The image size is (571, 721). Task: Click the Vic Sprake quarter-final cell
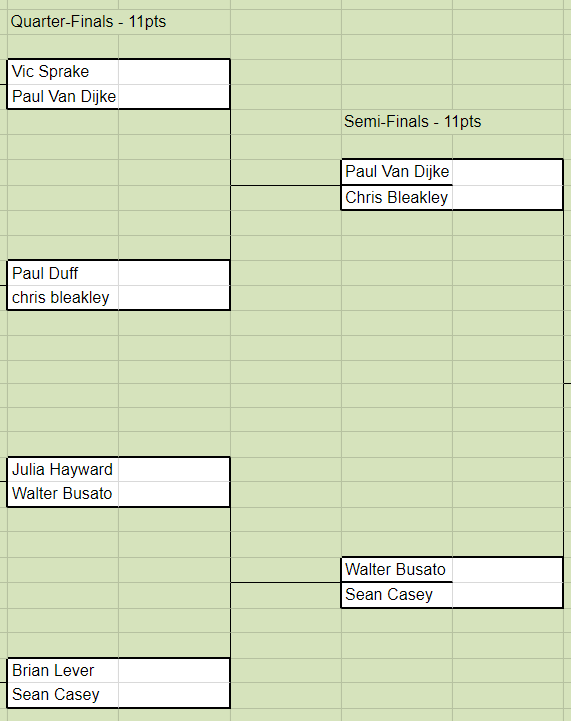pos(63,72)
